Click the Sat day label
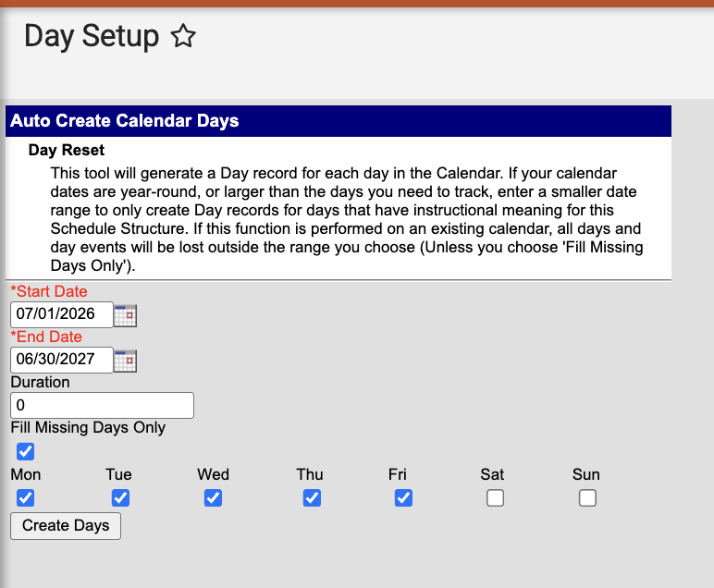 point(492,474)
